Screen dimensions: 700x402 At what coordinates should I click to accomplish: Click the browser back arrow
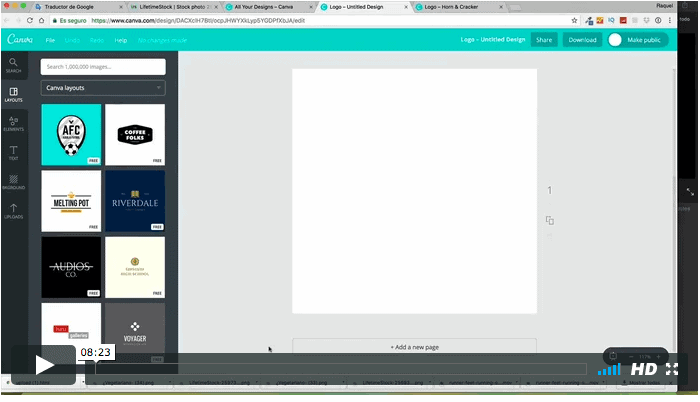7,21
